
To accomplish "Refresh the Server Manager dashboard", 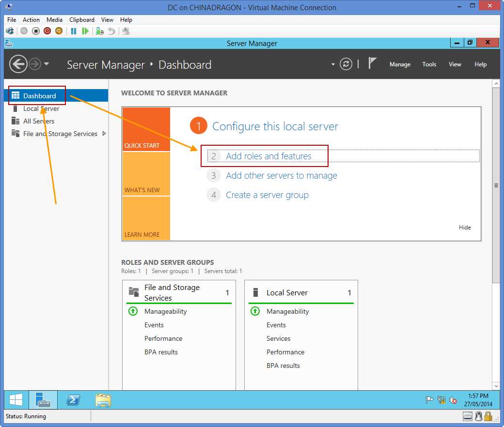I will pyautogui.click(x=346, y=64).
